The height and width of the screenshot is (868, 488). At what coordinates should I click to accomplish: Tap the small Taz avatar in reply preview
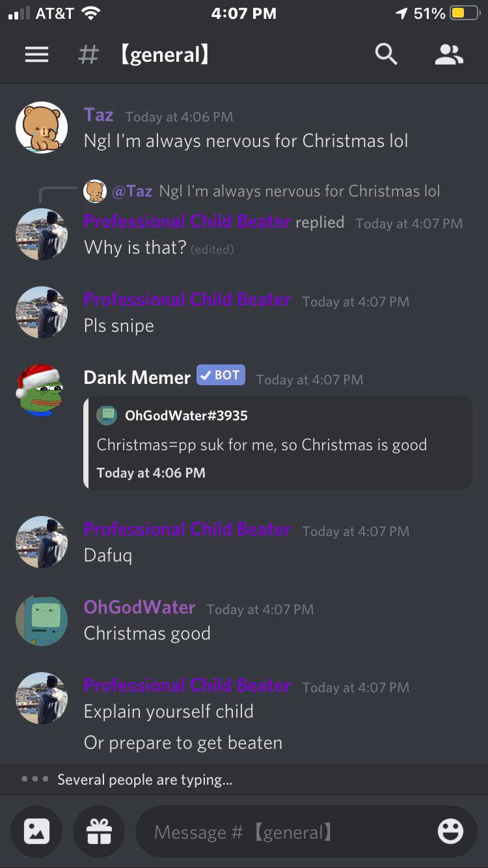click(x=95, y=191)
